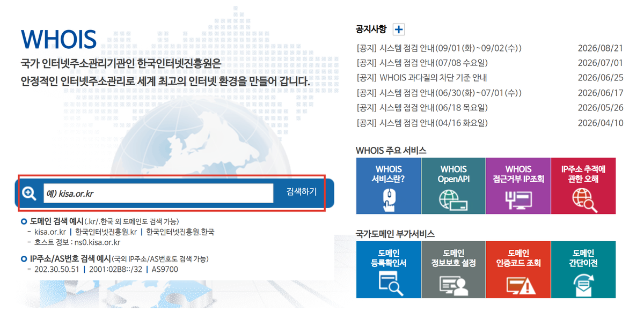
Task: Open the WHOIS 서비스란? tile
Action: tap(389, 186)
